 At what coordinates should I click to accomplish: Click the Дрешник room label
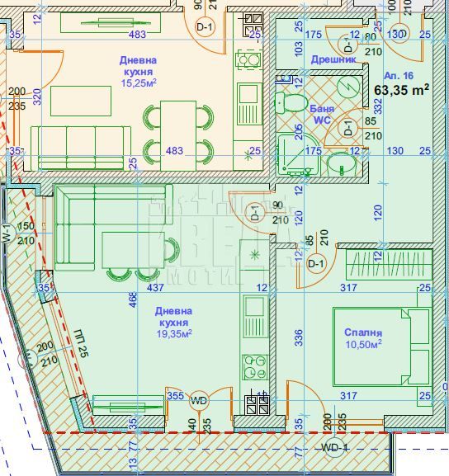[333, 59]
